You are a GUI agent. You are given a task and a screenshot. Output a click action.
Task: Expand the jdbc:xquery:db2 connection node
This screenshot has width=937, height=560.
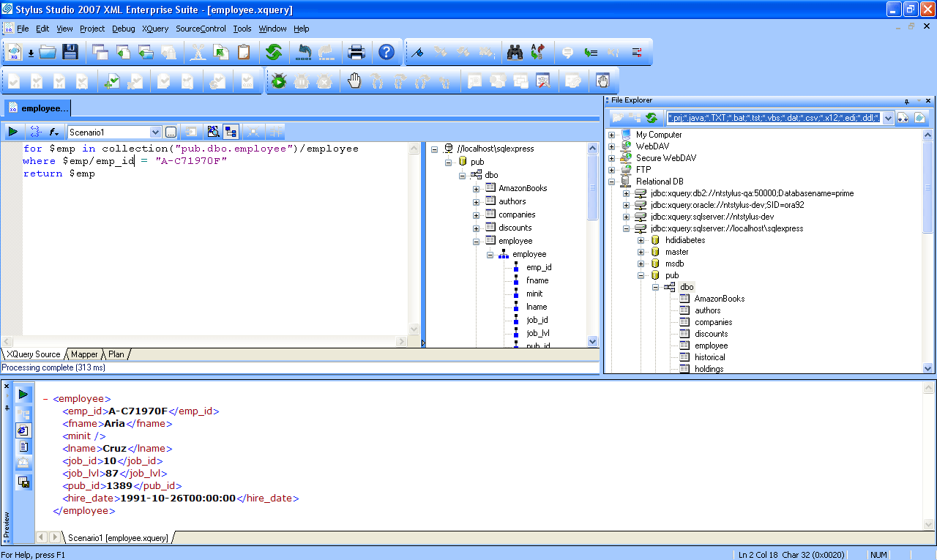pyautogui.click(x=627, y=193)
